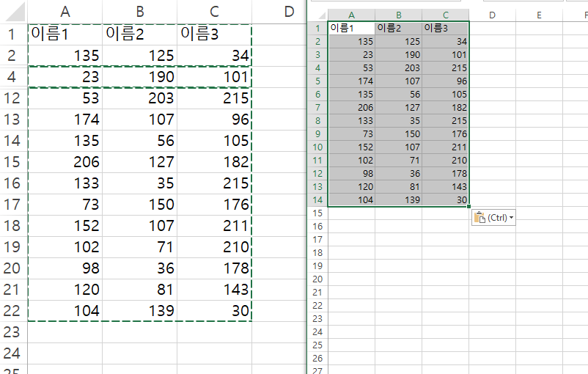588x374 pixels.
Task: Select empty cell A23 in left sheet
Action: tap(65, 332)
